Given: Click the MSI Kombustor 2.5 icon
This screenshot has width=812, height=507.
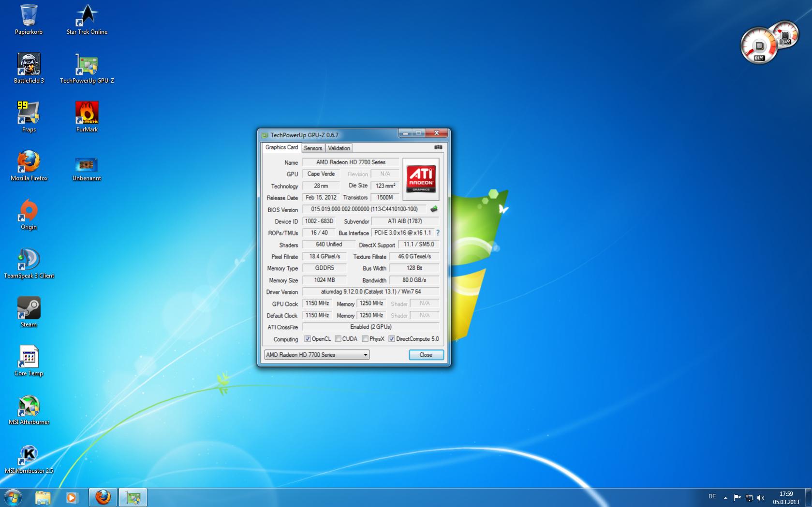Looking at the screenshot, I should 29,459.
